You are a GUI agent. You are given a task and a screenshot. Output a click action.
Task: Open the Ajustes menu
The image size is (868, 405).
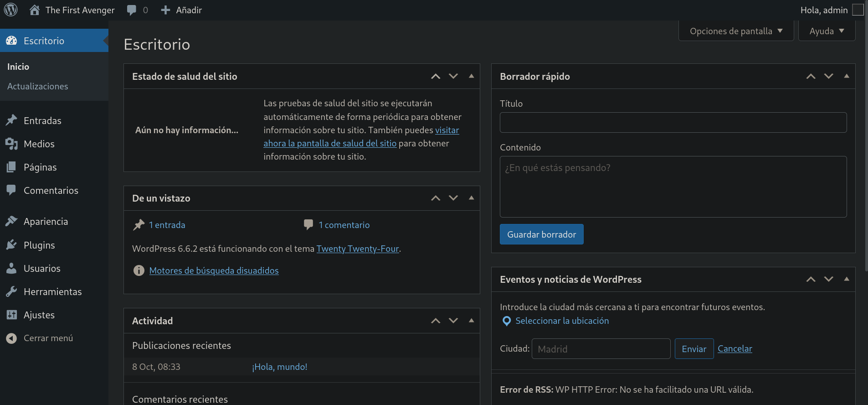[54, 315]
